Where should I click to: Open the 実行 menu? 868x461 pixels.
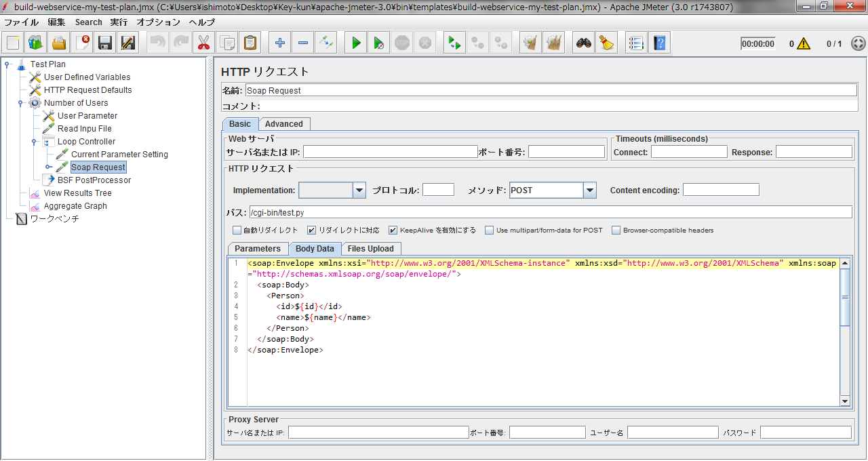point(119,22)
